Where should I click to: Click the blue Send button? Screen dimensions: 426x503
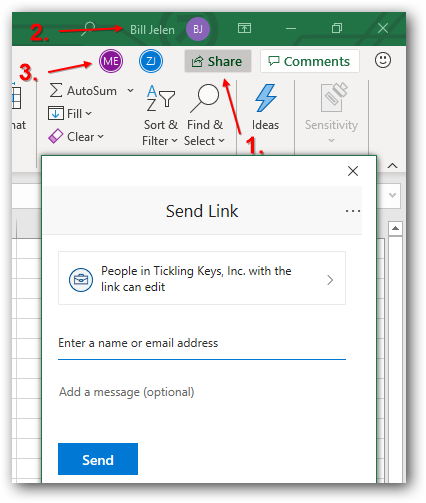coord(98,459)
